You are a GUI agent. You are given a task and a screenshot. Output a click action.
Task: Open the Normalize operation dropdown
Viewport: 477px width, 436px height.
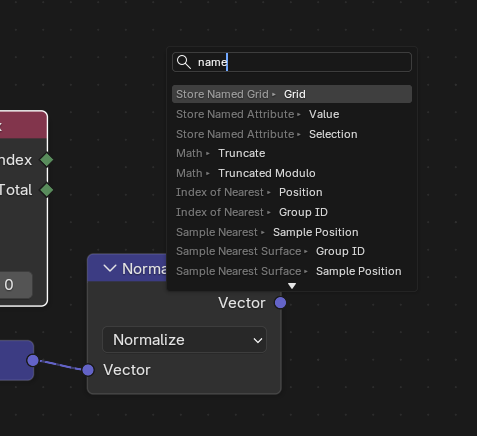point(184,340)
